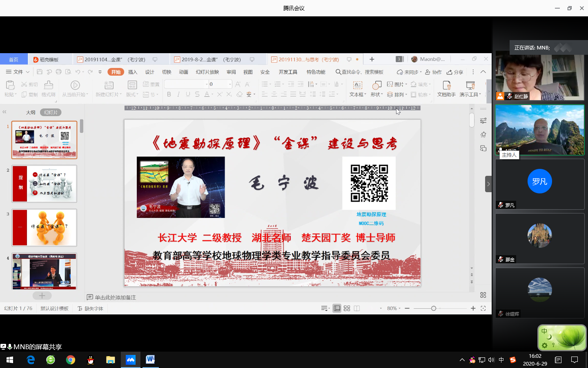Click the zoom slider handle
This screenshot has width=588, height=368.
click(434, 308)
